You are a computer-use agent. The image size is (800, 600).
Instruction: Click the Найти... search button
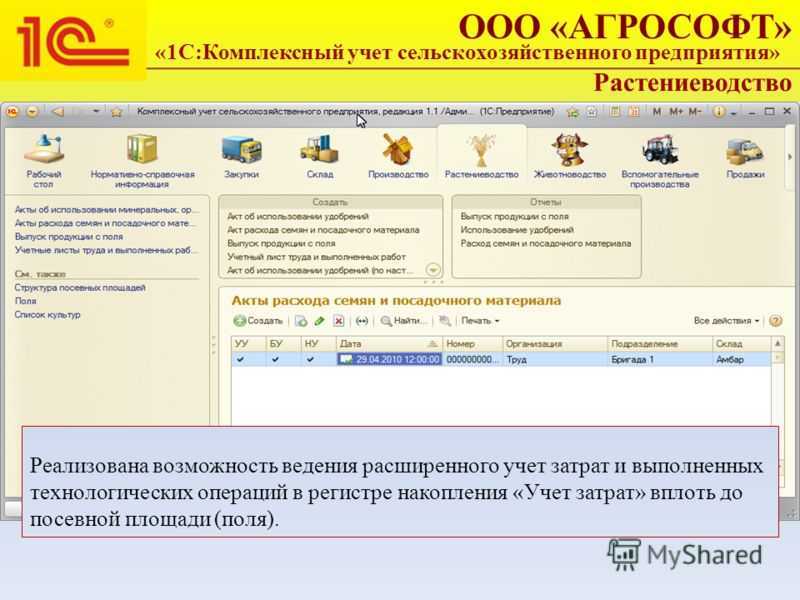(x=403, y=321)
